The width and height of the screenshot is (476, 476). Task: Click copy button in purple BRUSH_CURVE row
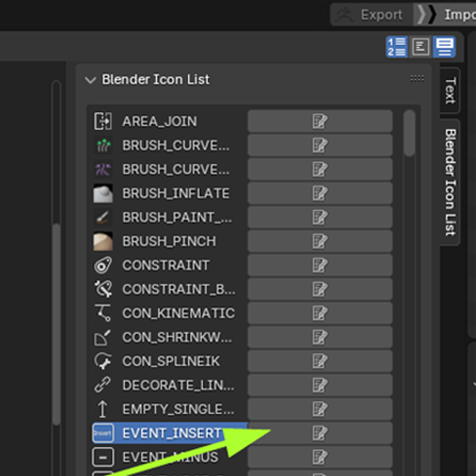(x=320, y=169)
